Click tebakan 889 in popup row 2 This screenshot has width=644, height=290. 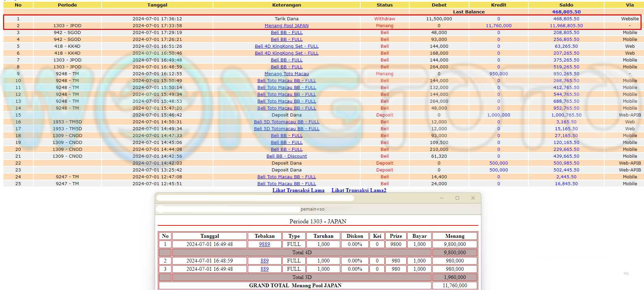coord(264,261)
